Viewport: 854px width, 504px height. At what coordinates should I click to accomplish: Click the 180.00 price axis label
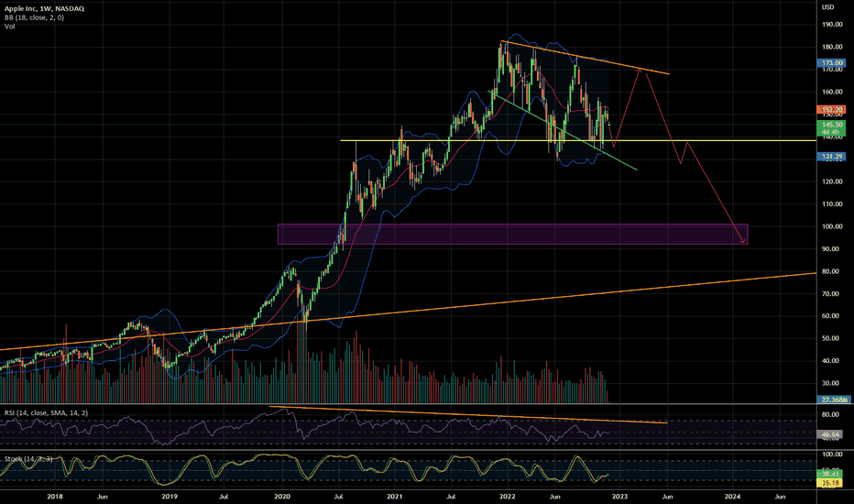tap(832, 48)
